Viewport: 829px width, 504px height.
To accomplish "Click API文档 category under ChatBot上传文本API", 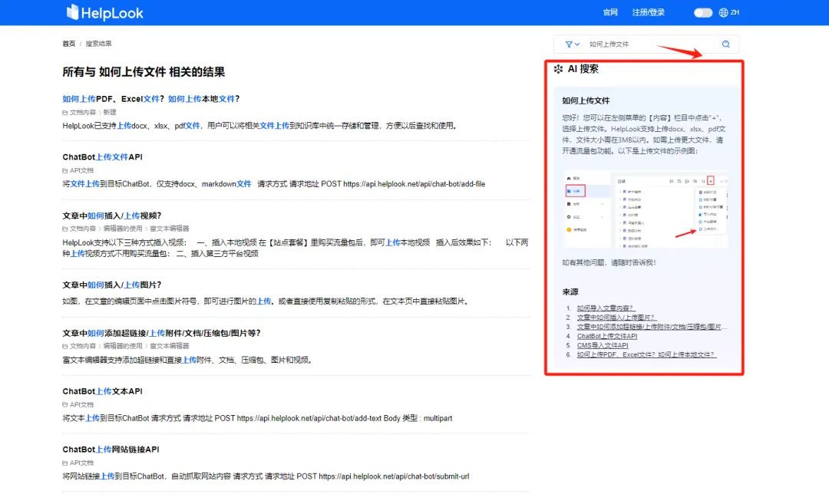I will [x=81, y=405].
